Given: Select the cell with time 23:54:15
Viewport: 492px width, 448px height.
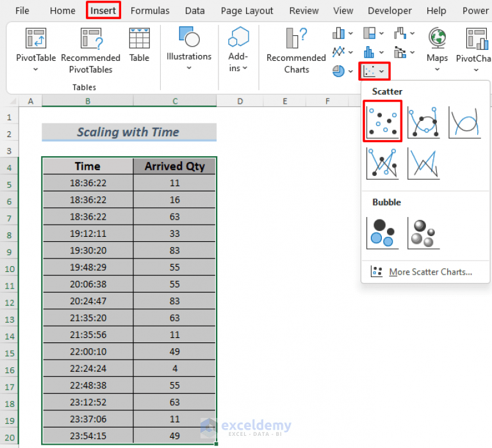Looking at the screenshot, I should 88,436.
